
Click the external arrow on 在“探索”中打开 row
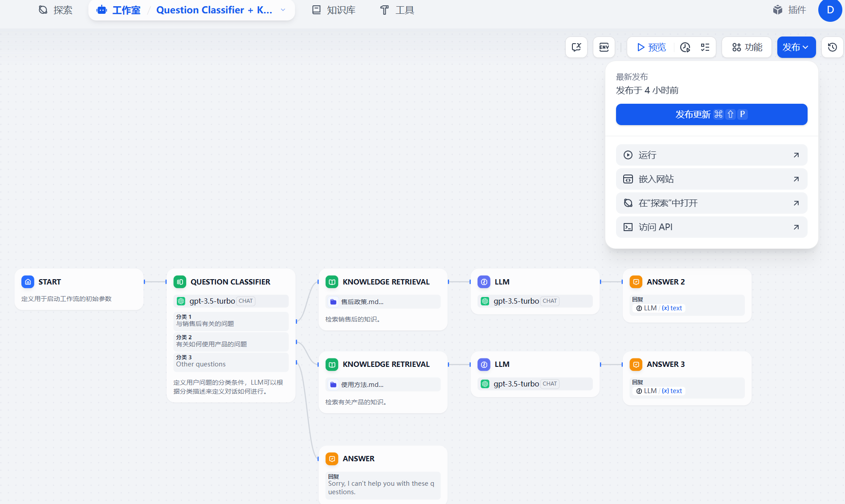pyautogui.click(x=796, y=203)
